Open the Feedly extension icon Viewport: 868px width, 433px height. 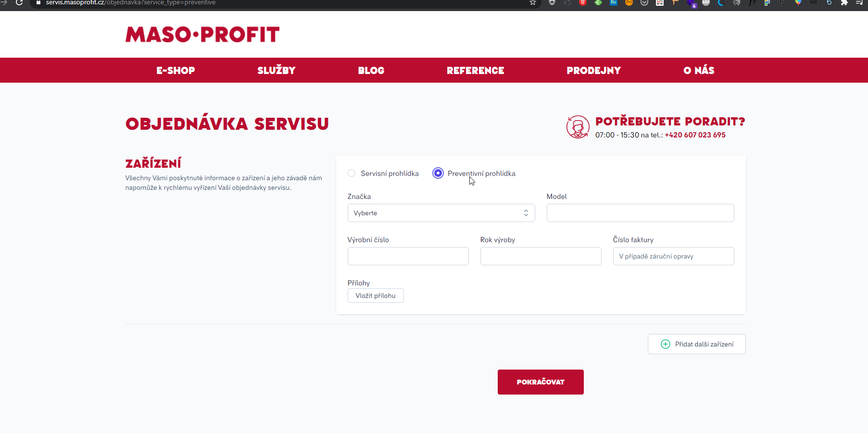[x=598, y=3]
